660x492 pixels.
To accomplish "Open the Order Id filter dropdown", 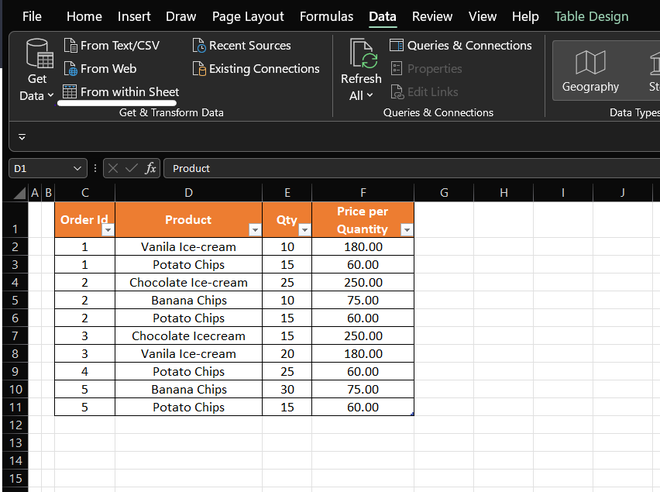I will tap(108, 230).
